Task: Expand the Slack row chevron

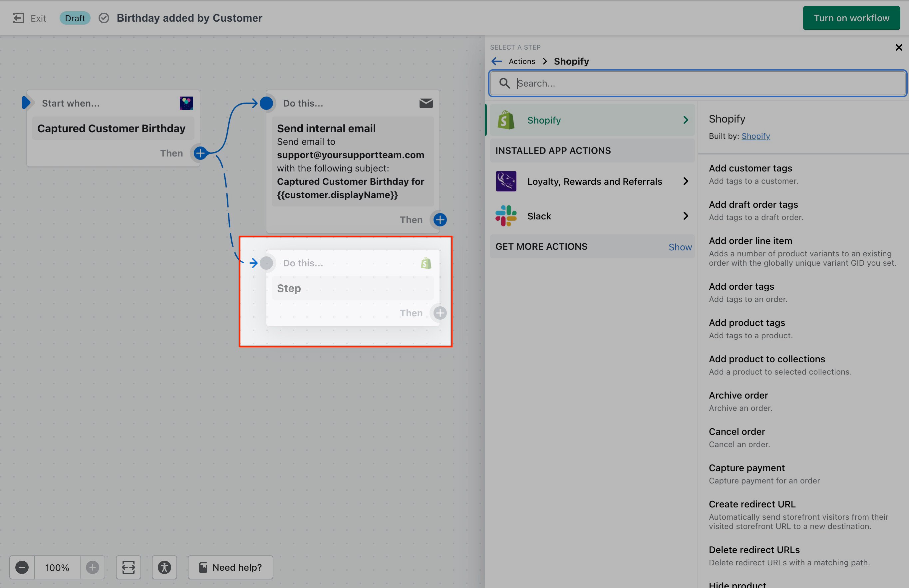Action: point(686,216)
